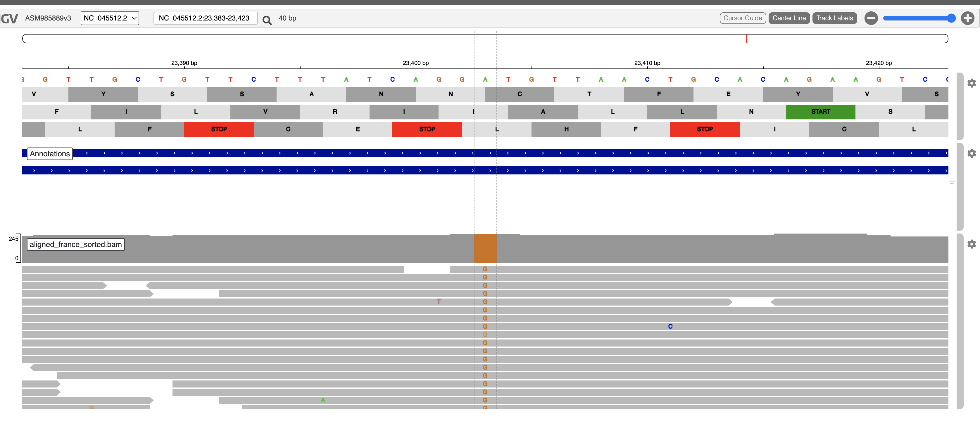The height and width of the screenshot is (439, 980).
Task: Click the blue C mismatch in read
Action: click(x=670, y=326)
